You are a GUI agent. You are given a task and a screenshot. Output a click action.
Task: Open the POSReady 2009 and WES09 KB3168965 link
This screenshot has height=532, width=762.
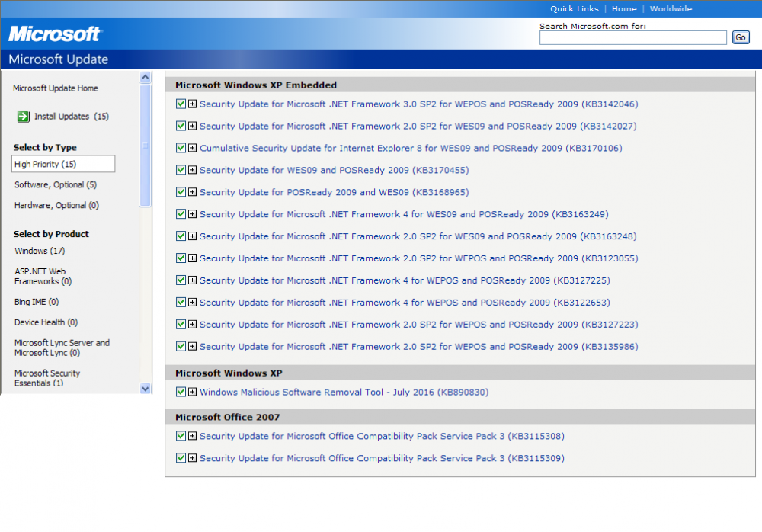[335, 192]
